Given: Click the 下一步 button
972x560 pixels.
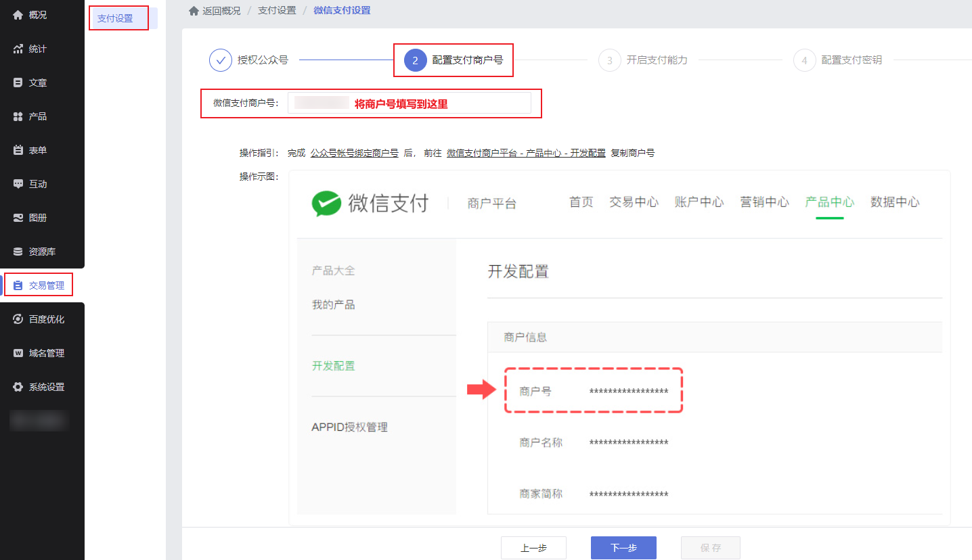Looking at the screenshot, I should [623, 548].
